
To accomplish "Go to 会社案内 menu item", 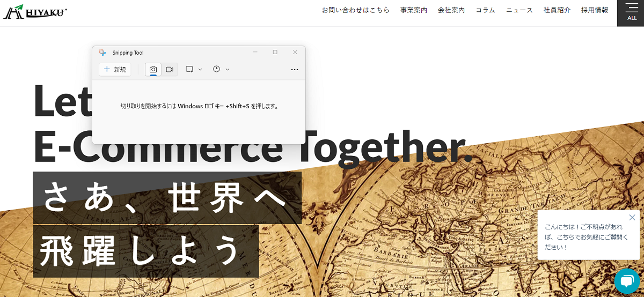I will 451,10.
